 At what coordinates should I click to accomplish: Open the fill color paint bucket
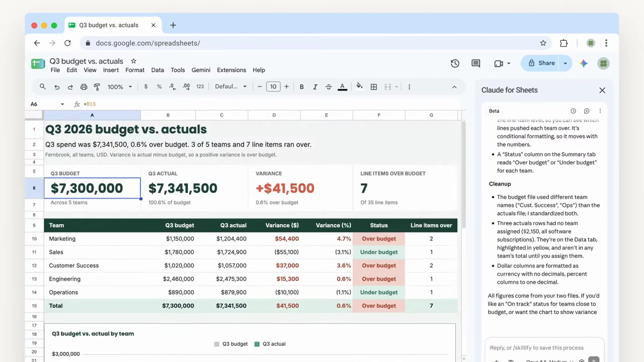pyautogui.click(x=359, y=86)
